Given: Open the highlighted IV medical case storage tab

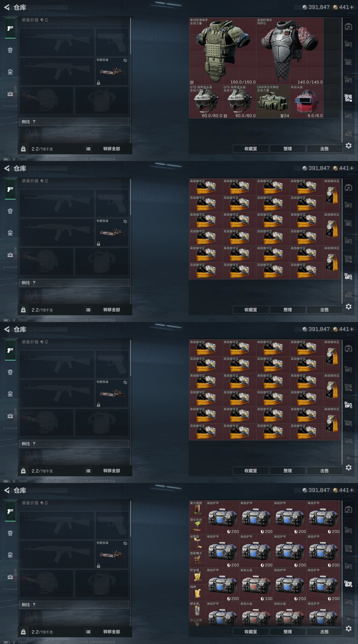Looking at the screenshot, I should pyautogui.click(x=348, y=584).
